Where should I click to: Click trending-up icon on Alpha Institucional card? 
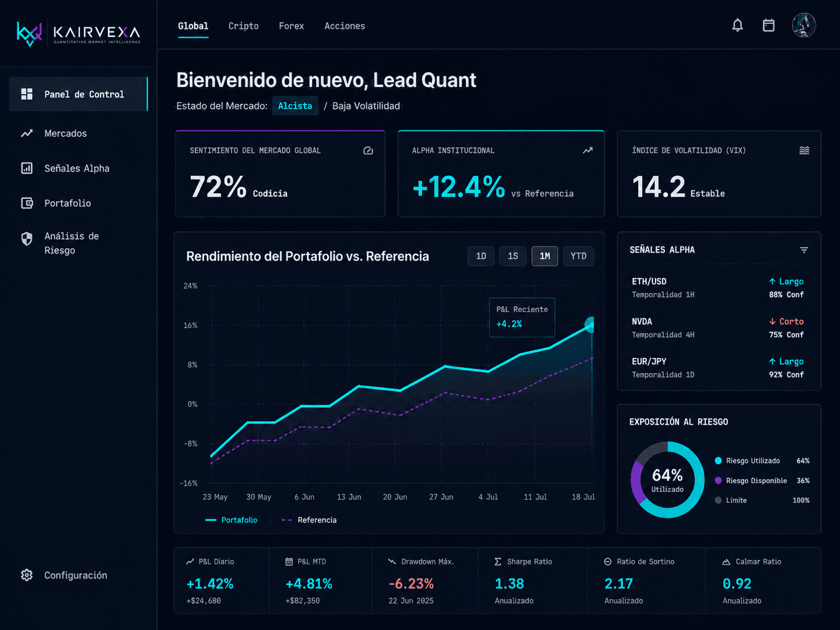588,150
